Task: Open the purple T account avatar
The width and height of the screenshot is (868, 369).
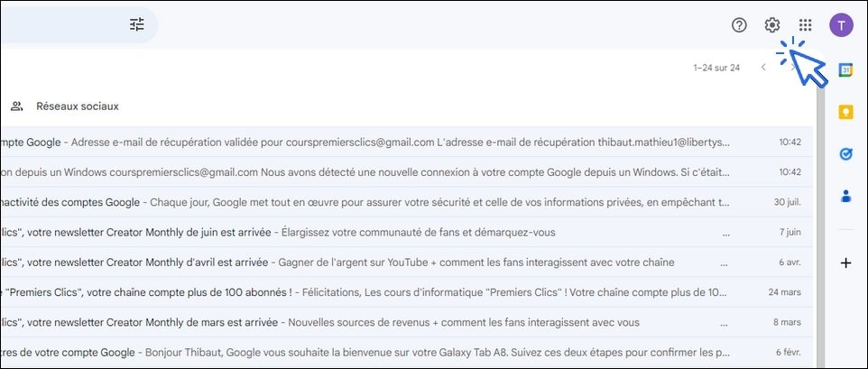Action: 841,25
